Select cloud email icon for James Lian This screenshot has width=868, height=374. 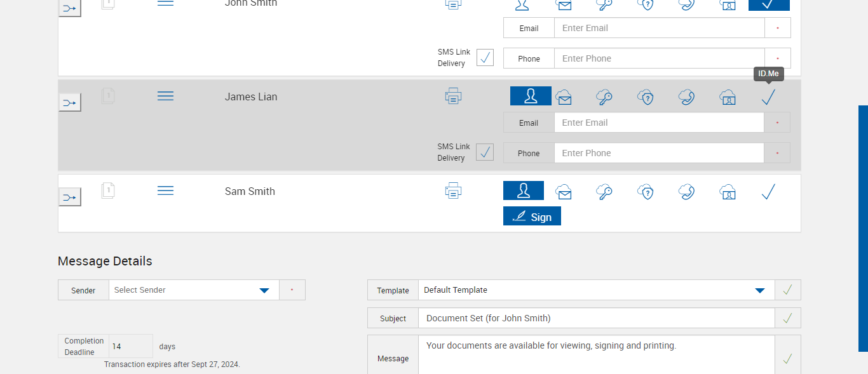(564, 97)
